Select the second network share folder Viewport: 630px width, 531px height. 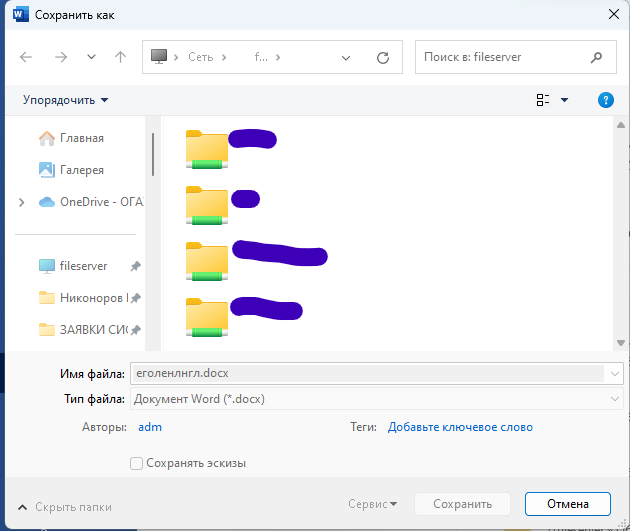click(x=207, y=205)
